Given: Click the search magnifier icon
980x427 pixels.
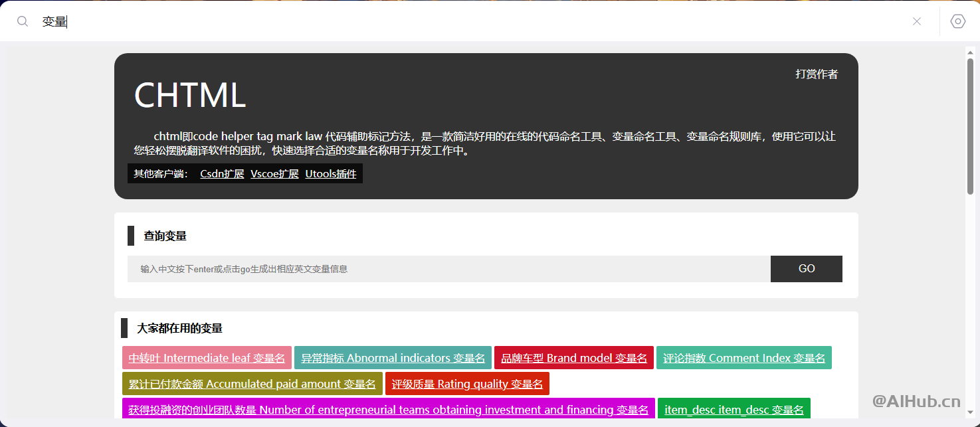Looking at the screenshot, I should 22,21.
